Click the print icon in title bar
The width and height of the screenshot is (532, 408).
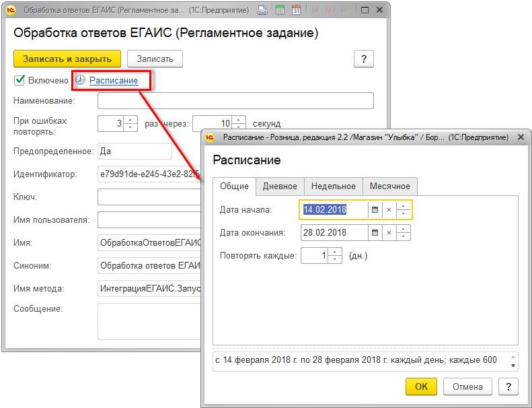pos(262,10)
